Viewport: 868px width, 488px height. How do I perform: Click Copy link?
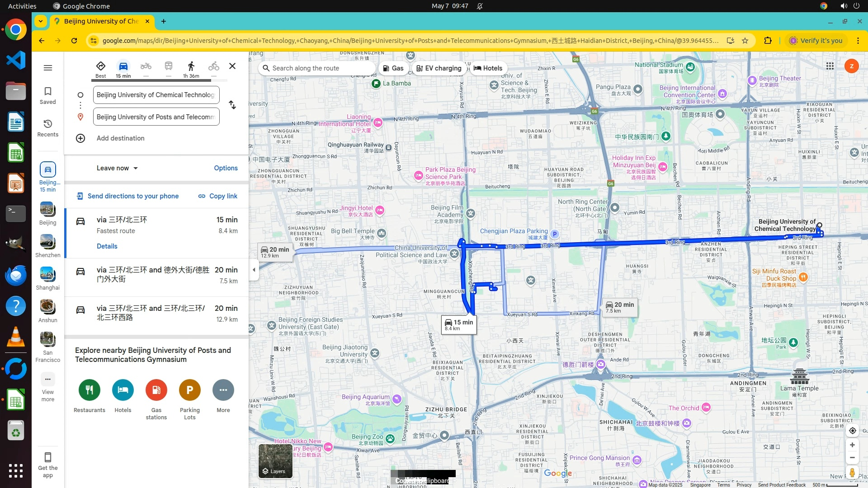coord(217,196)
